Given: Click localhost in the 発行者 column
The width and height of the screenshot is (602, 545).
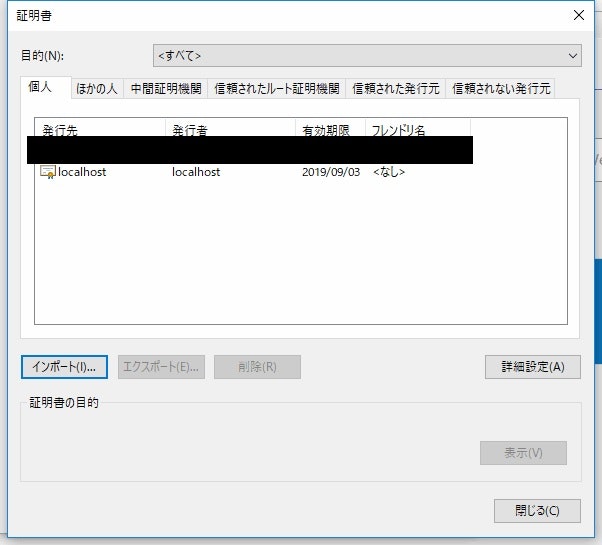Looking at the screenshot, I should click(x=196, y=172).
